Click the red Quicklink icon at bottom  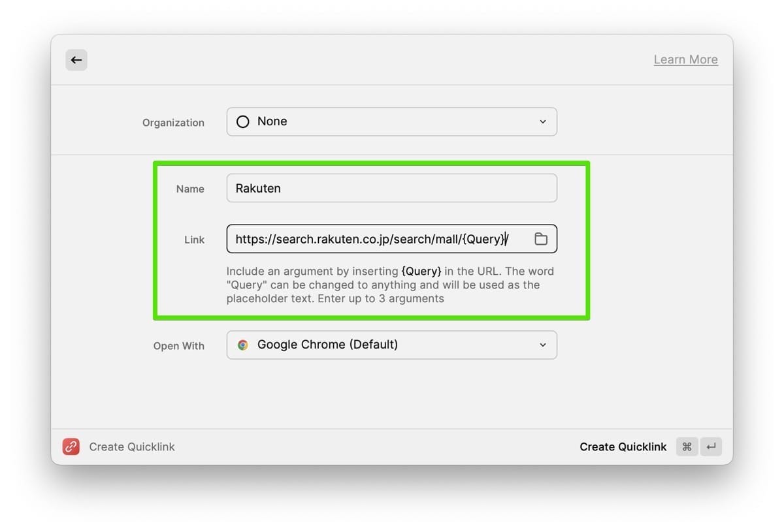[71, 446]
